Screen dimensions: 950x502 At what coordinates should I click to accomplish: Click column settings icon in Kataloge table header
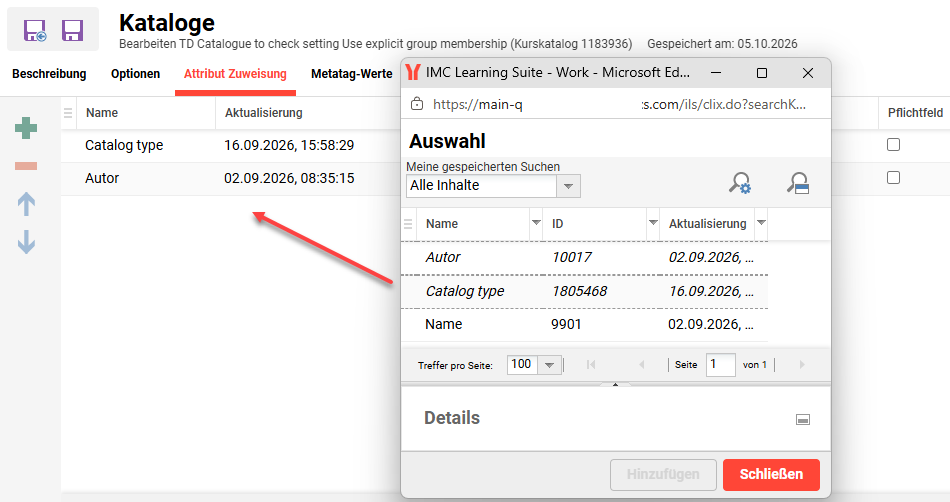click(68, 113)
